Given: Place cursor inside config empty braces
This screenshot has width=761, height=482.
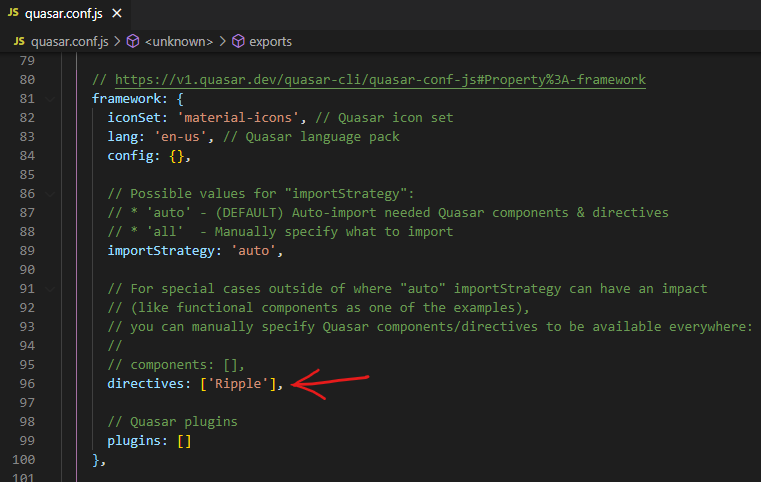Looking at the screenshot, I should tap(177, 156).
